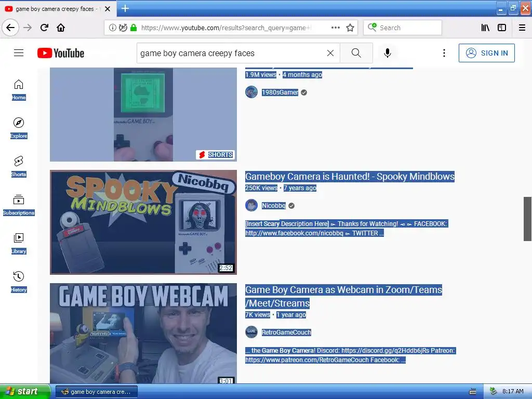Image resolution: width=532 pixels, height=399 pixels.
Task: Go to YouTube home via the logo
Action: tap(61, 53)
